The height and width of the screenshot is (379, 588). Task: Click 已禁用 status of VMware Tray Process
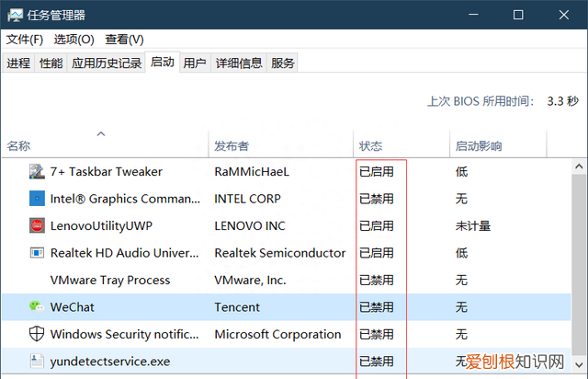click(377, 280)
